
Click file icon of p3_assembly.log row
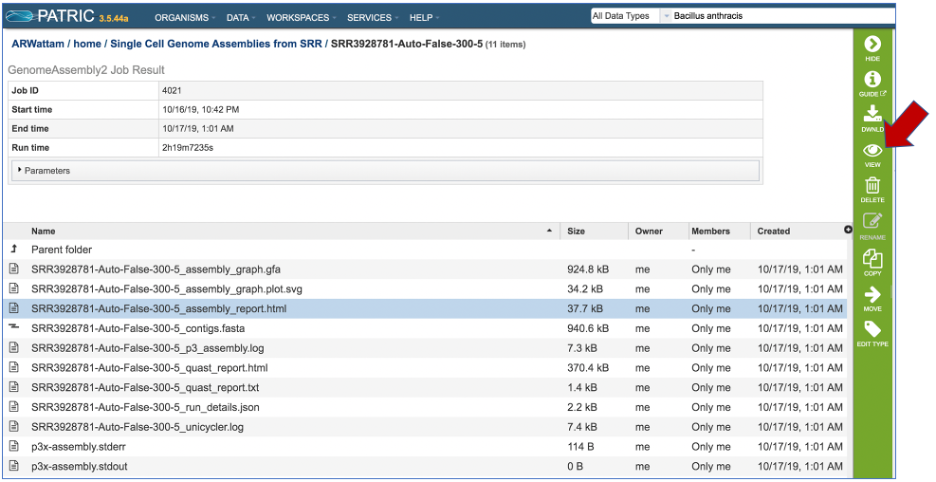pyautogui.click(x=14, y=348)
